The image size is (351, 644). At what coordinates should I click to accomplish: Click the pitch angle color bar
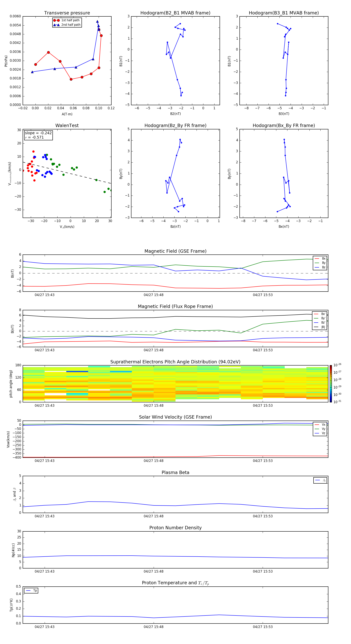point(331,384)
